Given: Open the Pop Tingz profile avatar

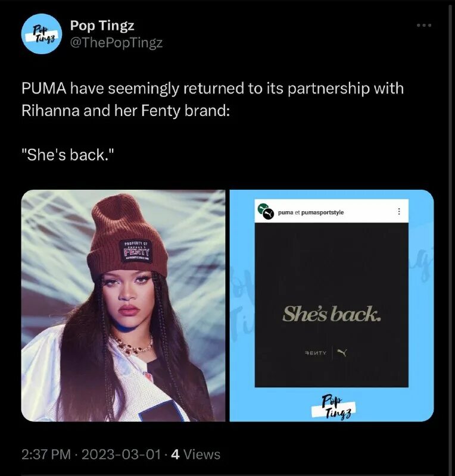Looking at the screenshot, I should (x=42, y=34).
